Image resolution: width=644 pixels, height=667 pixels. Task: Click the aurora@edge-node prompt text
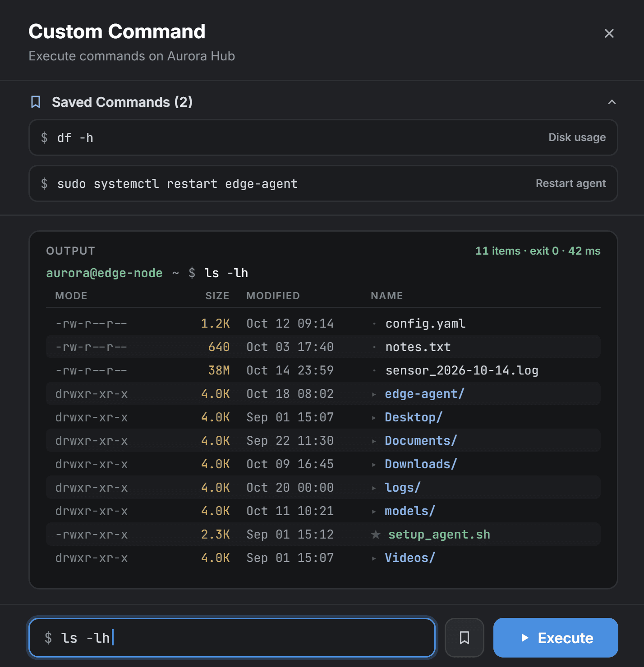pos(104,273)
